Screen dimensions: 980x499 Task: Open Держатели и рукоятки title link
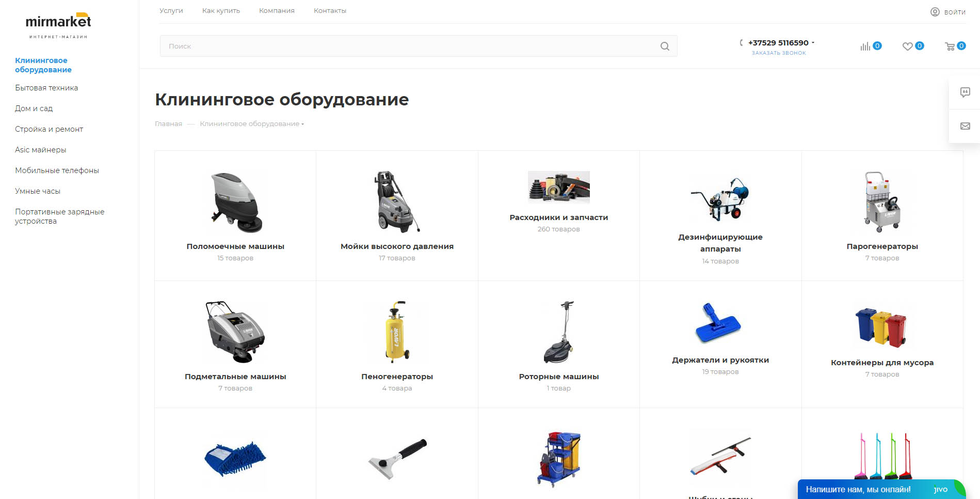point(720,360)
